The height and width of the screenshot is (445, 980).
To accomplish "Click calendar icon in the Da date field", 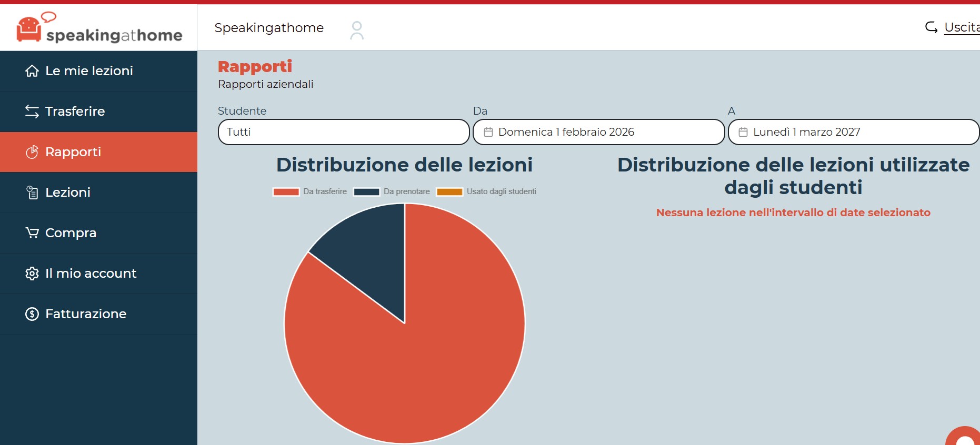I will [x=488, y=132].
